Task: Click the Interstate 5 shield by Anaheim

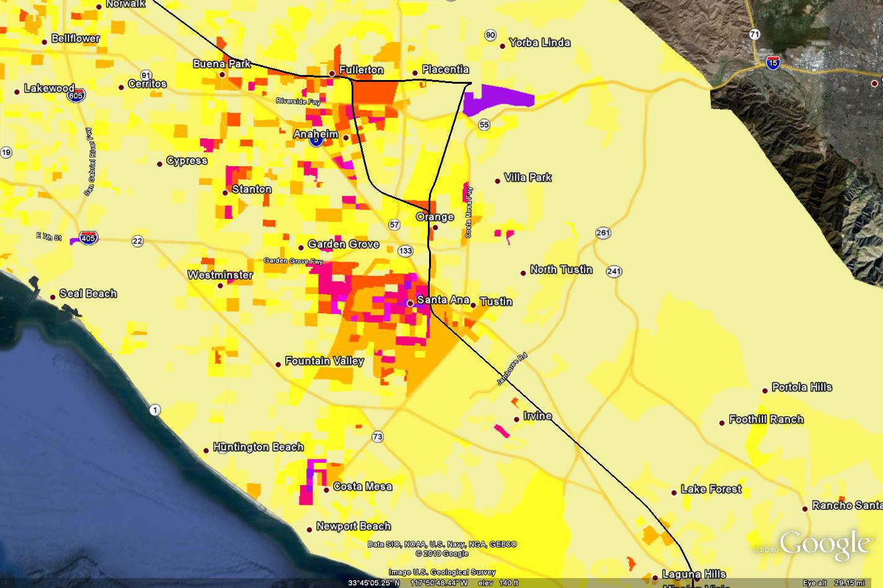Action: [x=316, y=140]
